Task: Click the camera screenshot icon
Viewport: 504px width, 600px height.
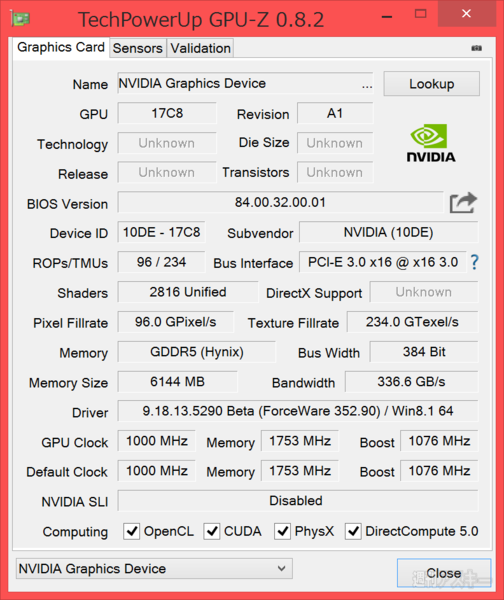Action: 476,48
